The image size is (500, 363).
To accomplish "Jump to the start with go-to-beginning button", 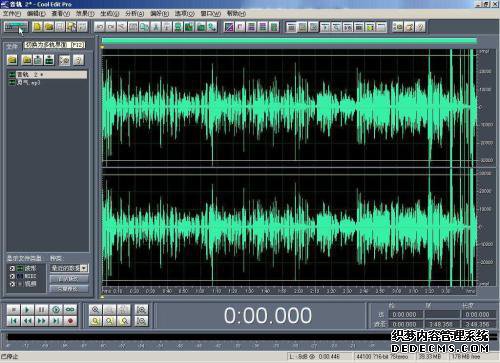I will point(14,321).
